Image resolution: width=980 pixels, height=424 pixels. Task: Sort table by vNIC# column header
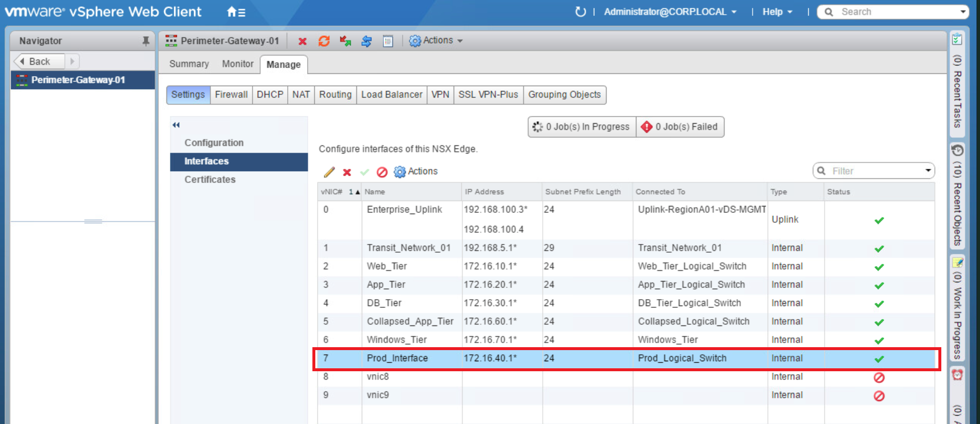click(x=339, y=192)
